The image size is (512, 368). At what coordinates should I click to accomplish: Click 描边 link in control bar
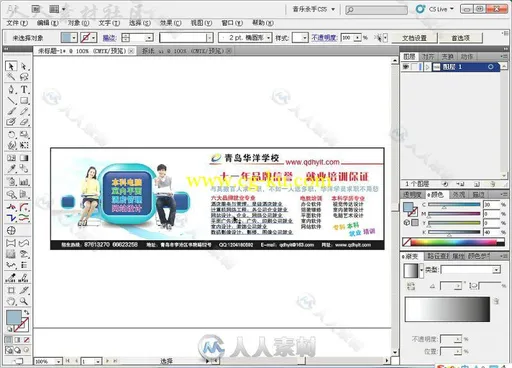pos(109,38)
